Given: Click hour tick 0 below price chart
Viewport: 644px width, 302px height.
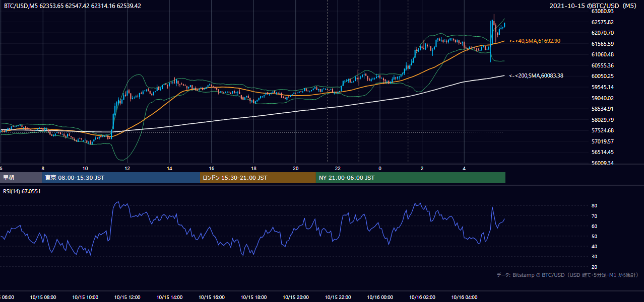Looking at the screenshot, I should click(x=380, y=168).
